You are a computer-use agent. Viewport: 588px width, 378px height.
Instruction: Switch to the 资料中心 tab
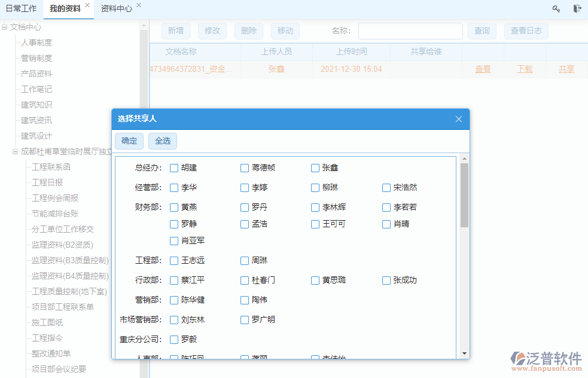(x=116, y=8)
